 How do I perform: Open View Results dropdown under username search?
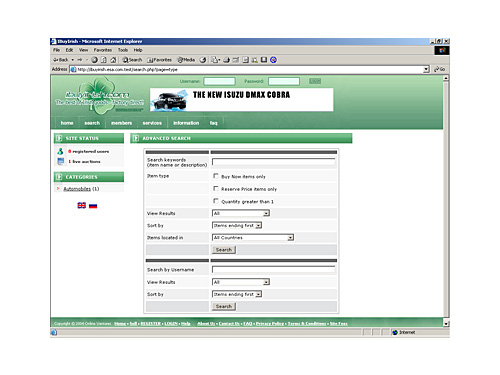(x=241, y=282)
